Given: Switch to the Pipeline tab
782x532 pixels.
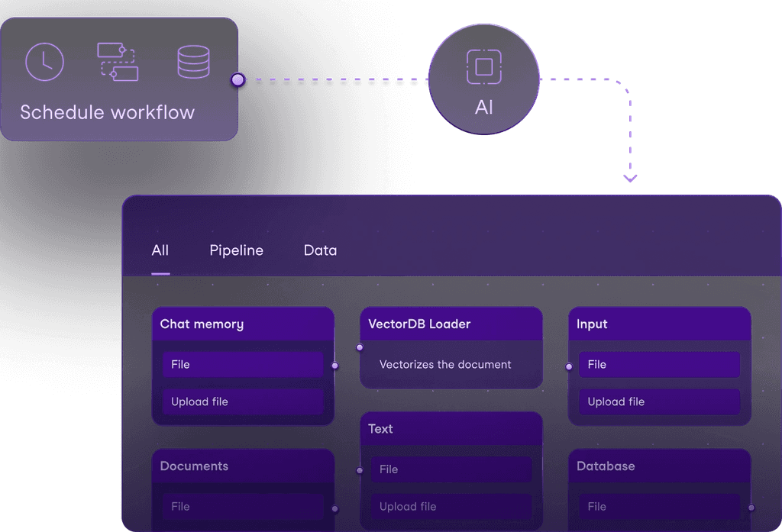Looking at the screenshot, I should point(236,250).
